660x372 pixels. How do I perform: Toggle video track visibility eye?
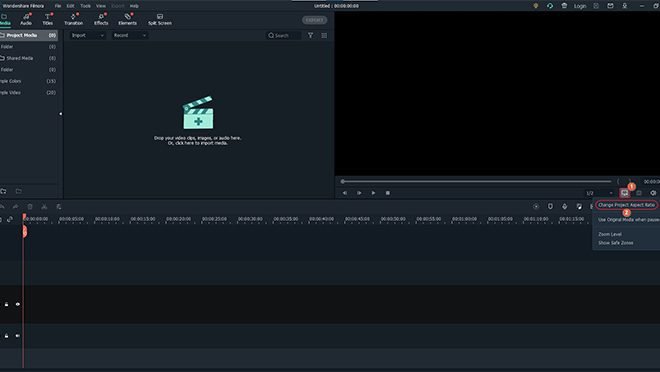[18, 304]
